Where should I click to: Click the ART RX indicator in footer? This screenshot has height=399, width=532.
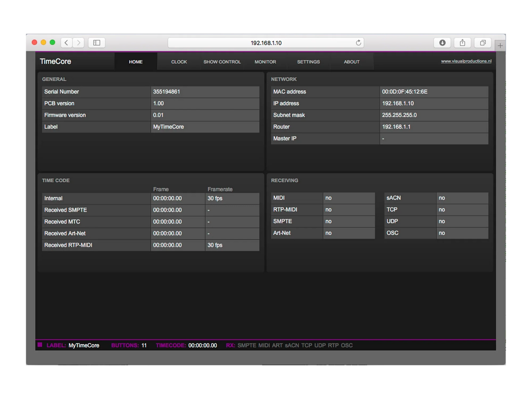[x=277, y=346]
